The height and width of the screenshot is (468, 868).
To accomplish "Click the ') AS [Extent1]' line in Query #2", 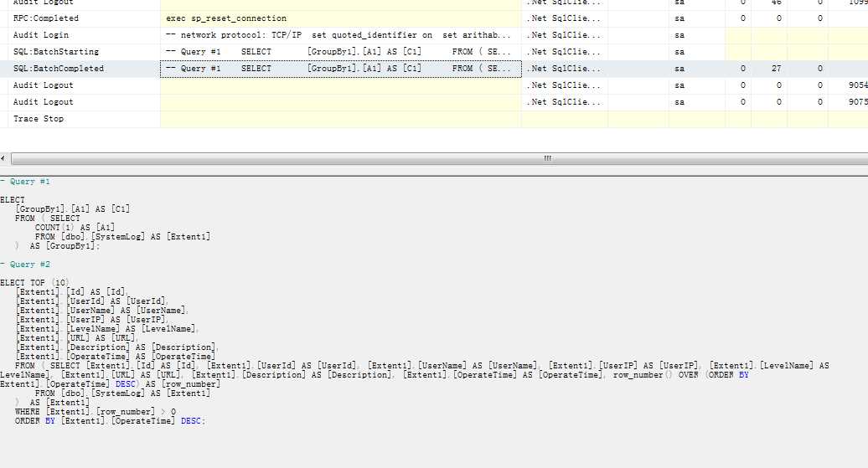I will click(x=53, y=403).
